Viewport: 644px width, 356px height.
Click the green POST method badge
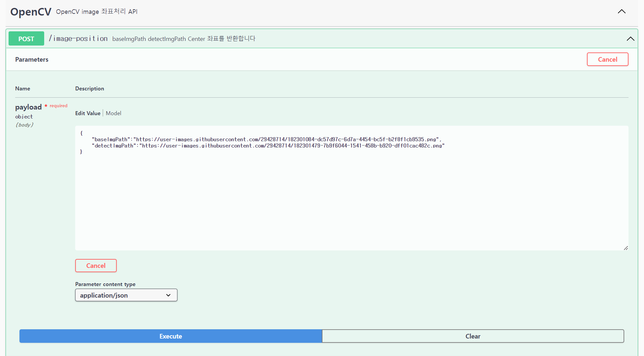point(26,39)
